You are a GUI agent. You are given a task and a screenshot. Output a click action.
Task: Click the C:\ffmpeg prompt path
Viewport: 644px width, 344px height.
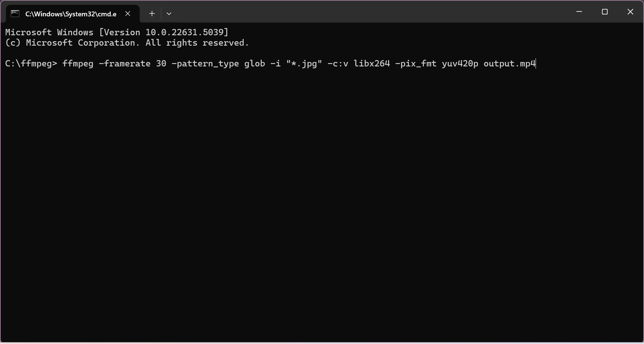(x=25, y=64)
